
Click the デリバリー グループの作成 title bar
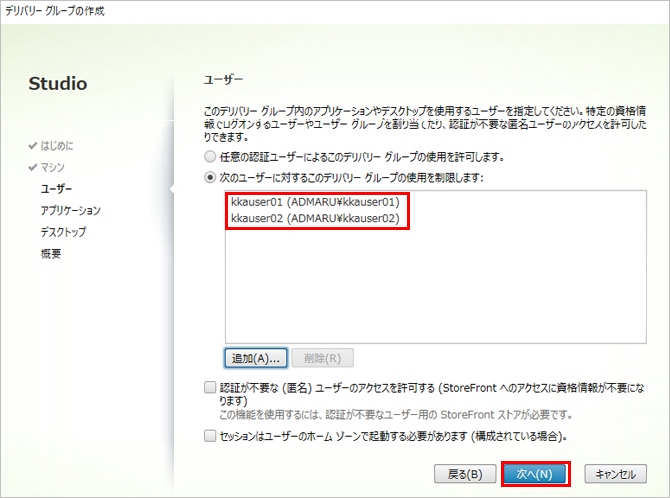tap(55, 10)
